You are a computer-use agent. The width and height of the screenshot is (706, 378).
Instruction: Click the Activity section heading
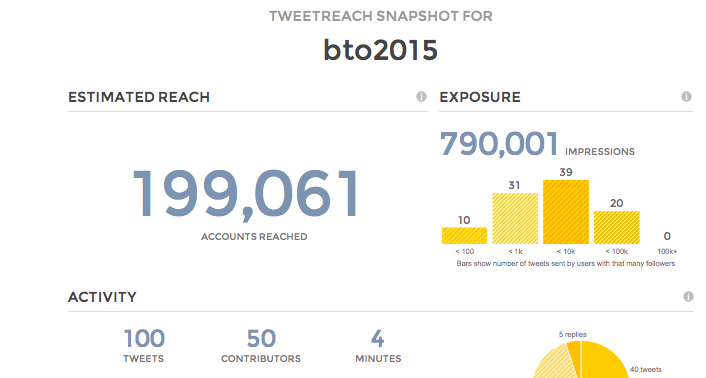102,297
